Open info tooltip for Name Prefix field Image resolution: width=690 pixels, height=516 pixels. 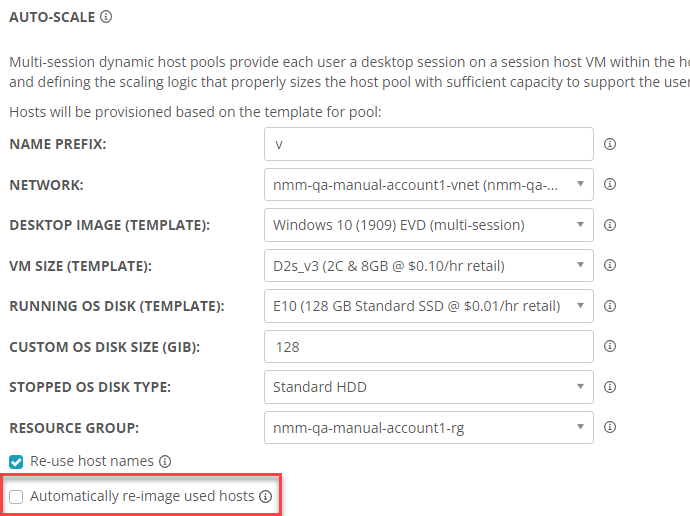pos(609,144)
